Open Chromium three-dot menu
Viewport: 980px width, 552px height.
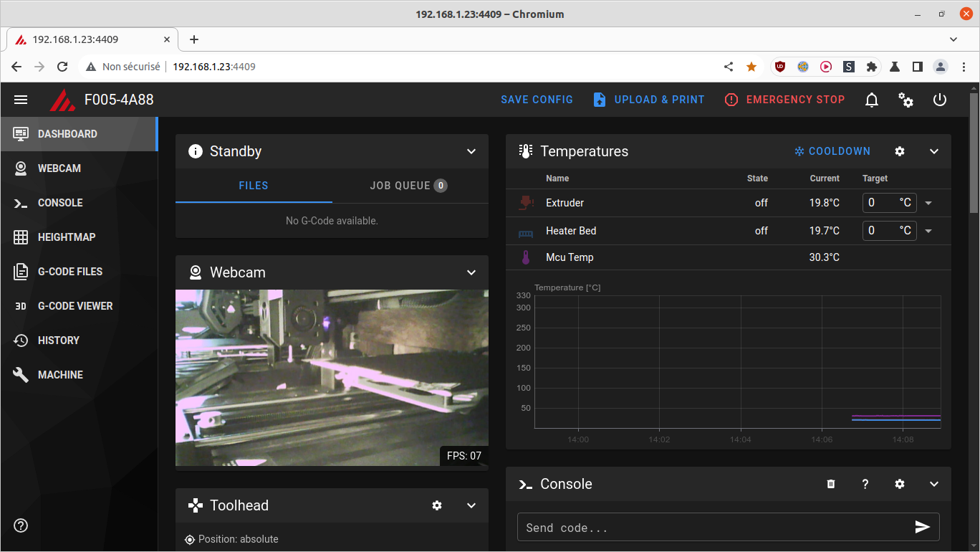pos(964,67)
